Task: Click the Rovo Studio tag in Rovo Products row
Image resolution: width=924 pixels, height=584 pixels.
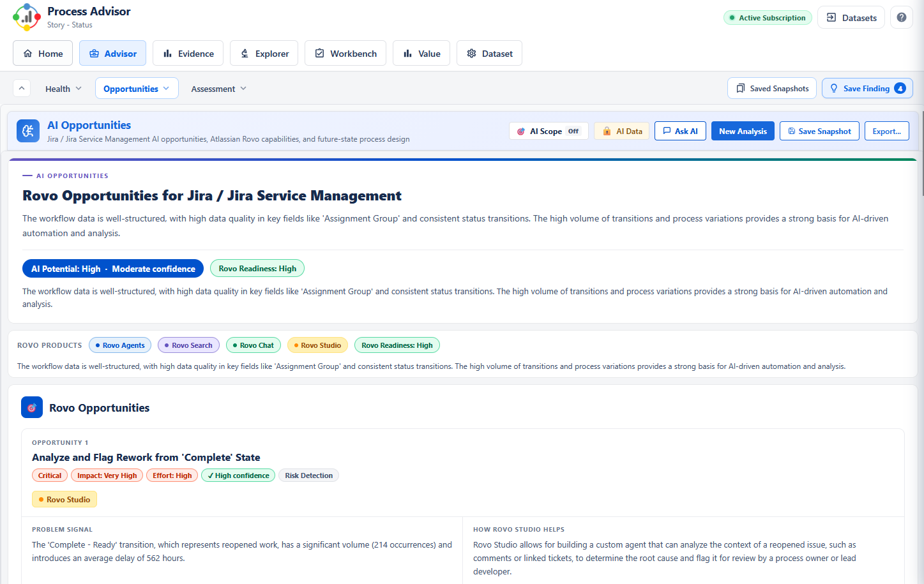Action: point(317,345)
